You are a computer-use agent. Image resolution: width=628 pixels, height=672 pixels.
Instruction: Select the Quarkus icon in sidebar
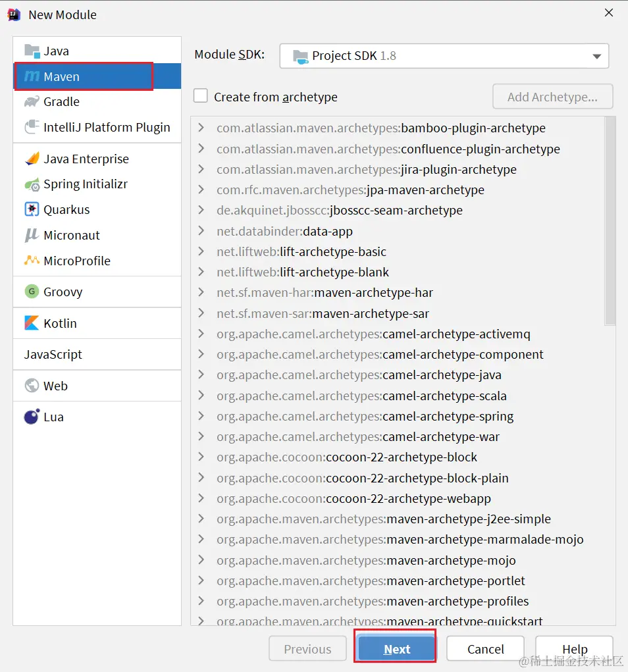(32, 210)
